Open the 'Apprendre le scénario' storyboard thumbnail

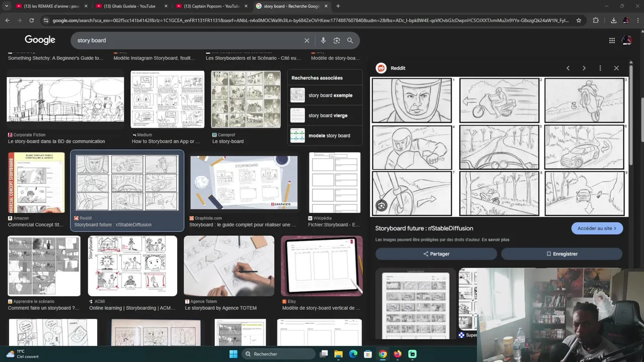tap(44, 266)
